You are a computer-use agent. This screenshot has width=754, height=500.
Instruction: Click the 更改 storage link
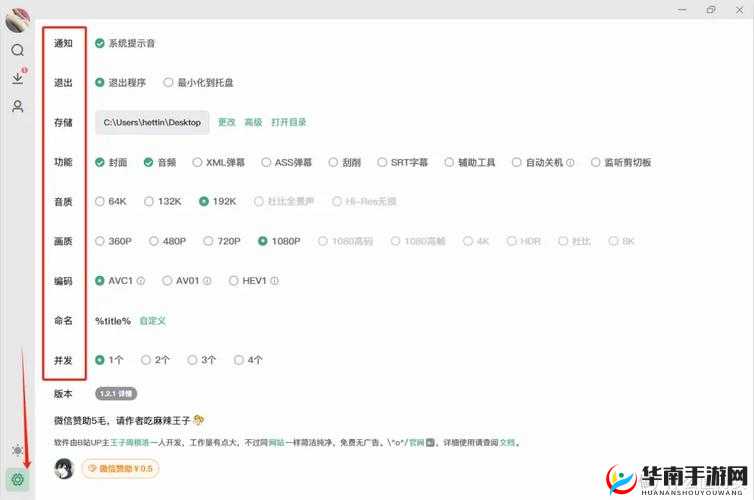(226, 122)
